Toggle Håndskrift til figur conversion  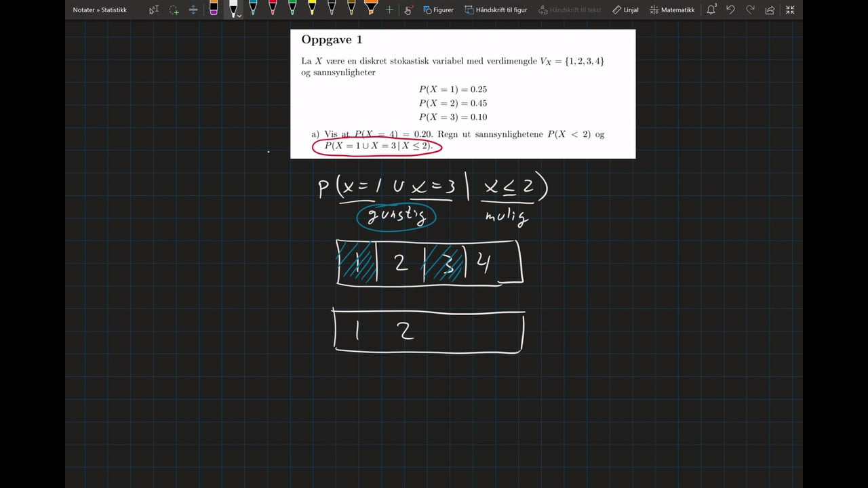pos(497,10)
